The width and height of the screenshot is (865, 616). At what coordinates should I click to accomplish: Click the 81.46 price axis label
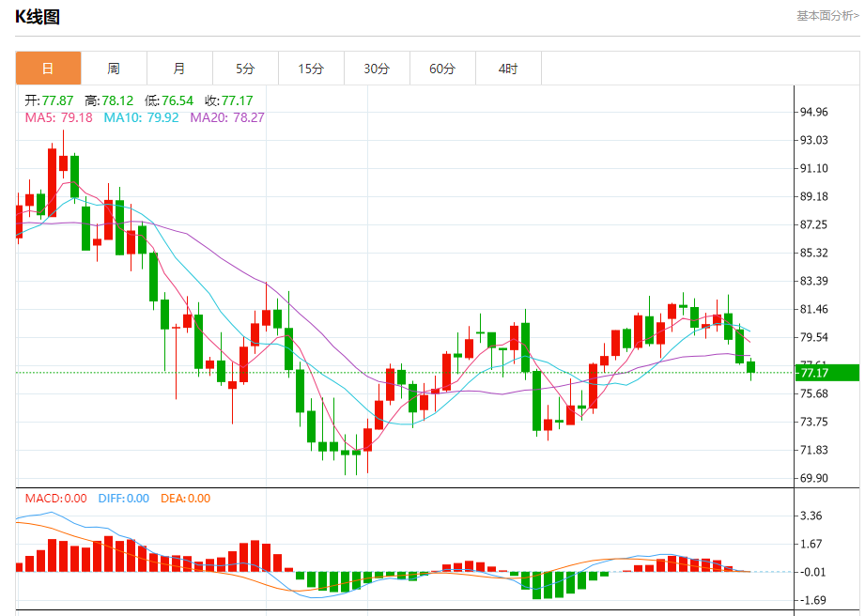814,309
